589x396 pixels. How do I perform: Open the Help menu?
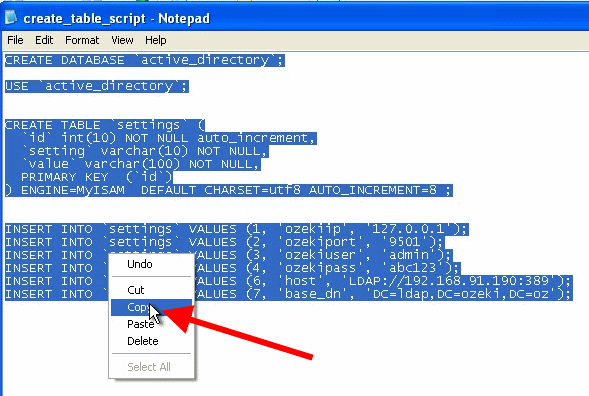pos(156,40)
